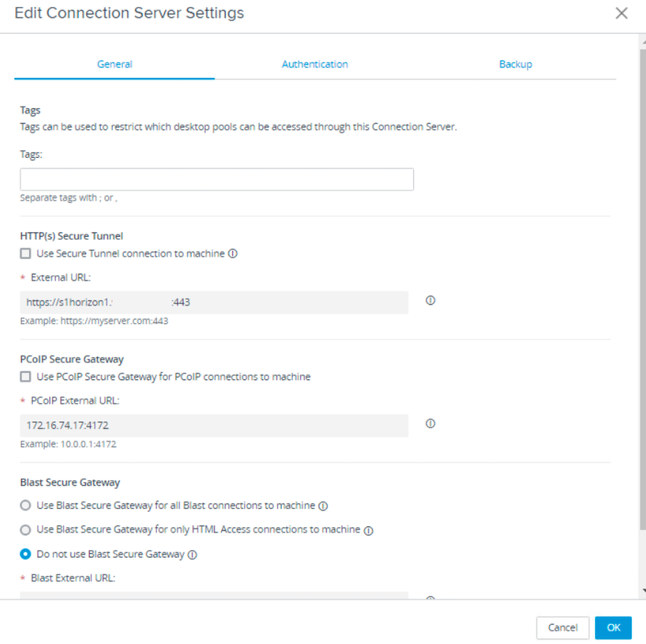The image size is (646, 644).
Task: Click info icon for Blast Secure Gateway all connections
Action: [323, 506]
